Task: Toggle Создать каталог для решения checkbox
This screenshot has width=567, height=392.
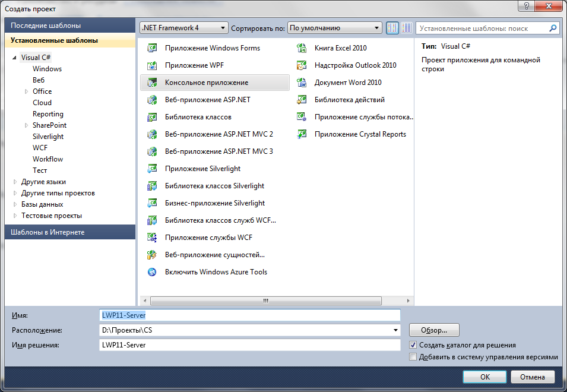Action: click(x=413, y=345)
